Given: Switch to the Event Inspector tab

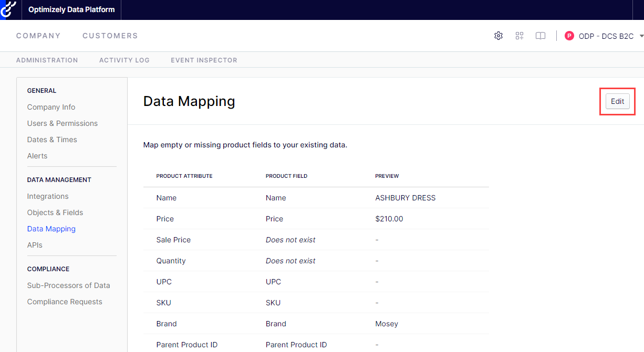Looking at the screenshot, I should (204, 60).
